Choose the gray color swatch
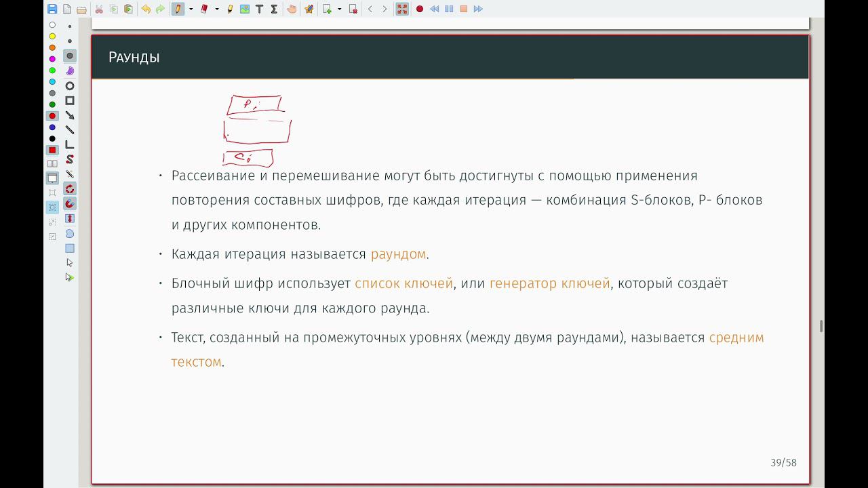This screenshot has width=868, height=488. (52, 94)
